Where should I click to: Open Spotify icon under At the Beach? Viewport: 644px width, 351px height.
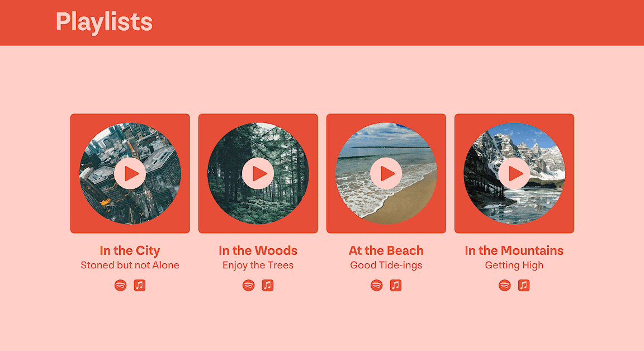[x=377, y=285]
